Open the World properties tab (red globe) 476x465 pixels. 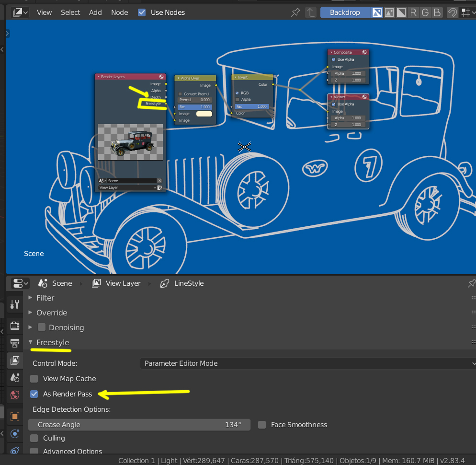pos(14,395)
